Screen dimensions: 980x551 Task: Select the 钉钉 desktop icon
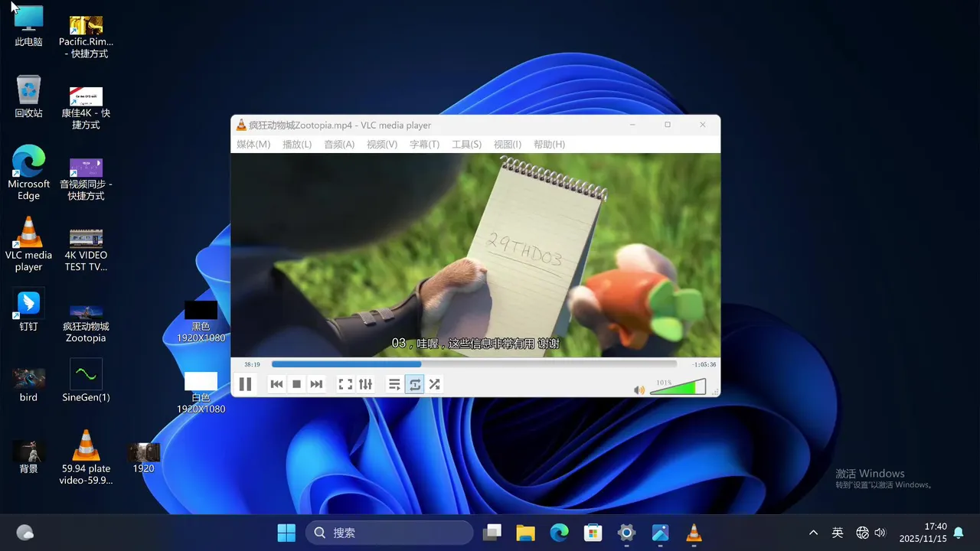click(x=28, y=309)
